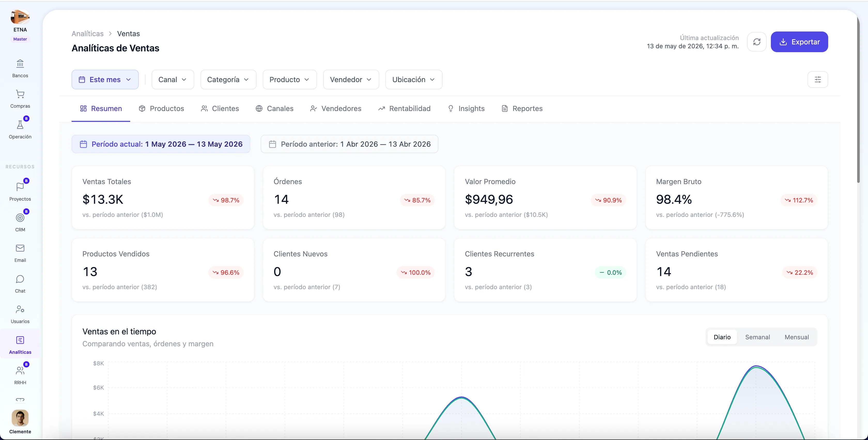
Task: Click the 'Analíticas de Ventas' page title
Action: point(115,48)
